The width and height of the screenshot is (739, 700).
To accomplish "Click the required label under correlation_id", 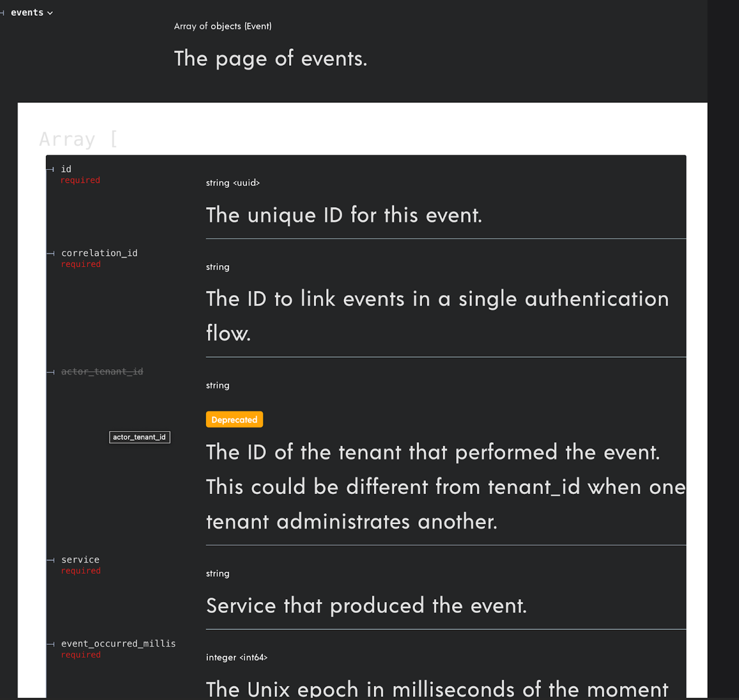I will click(x=81, y=265).
